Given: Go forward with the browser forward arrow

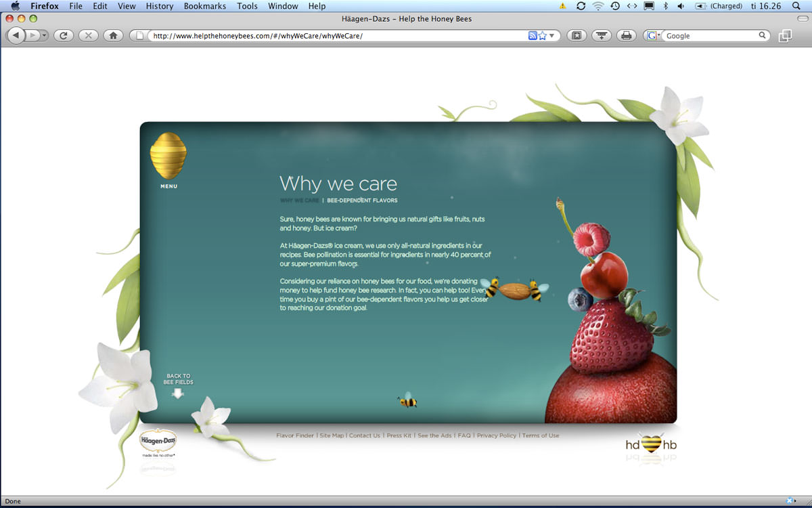Looking at the screenshot, I should click(x=32, y=35).
